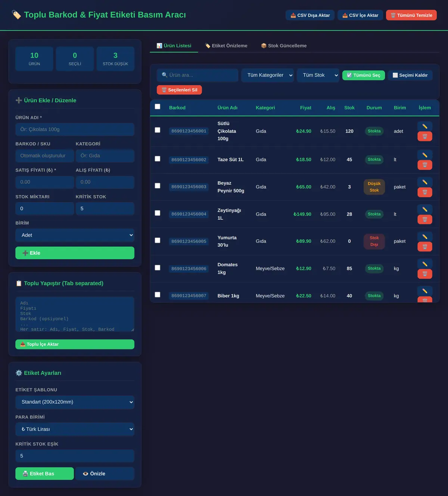Open the Tüm Stok filter dropdown

tap(318, 75)
